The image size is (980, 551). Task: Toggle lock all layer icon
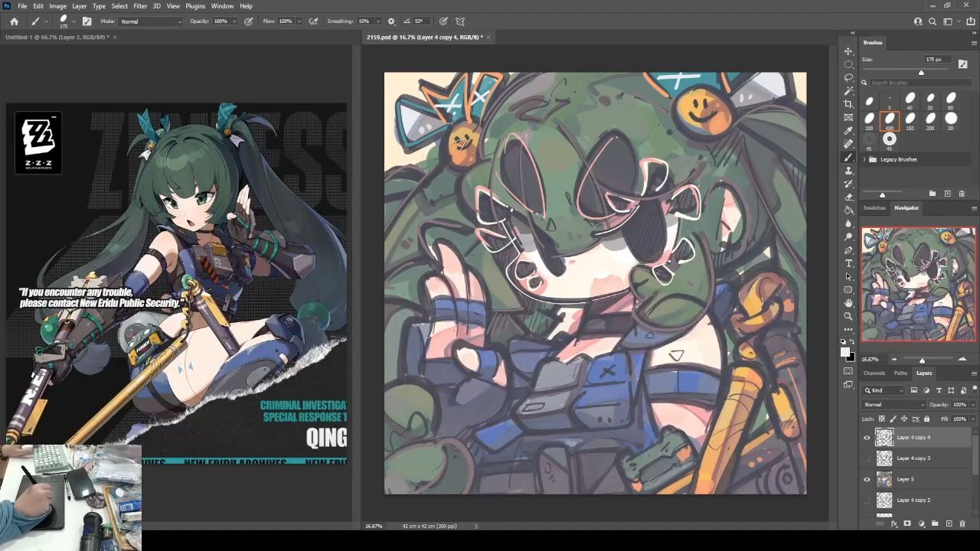927,419
